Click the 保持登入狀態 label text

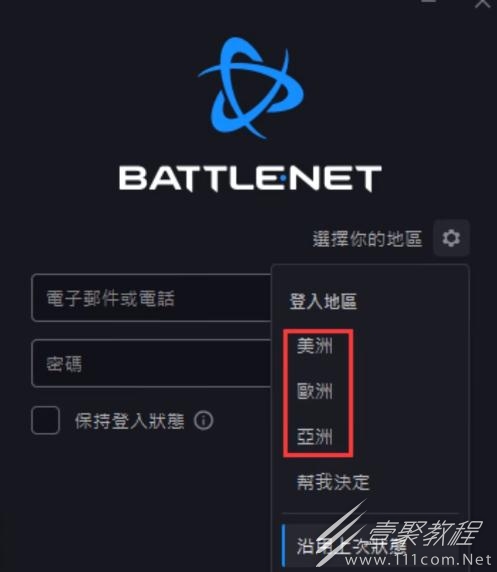click(130, 421)
